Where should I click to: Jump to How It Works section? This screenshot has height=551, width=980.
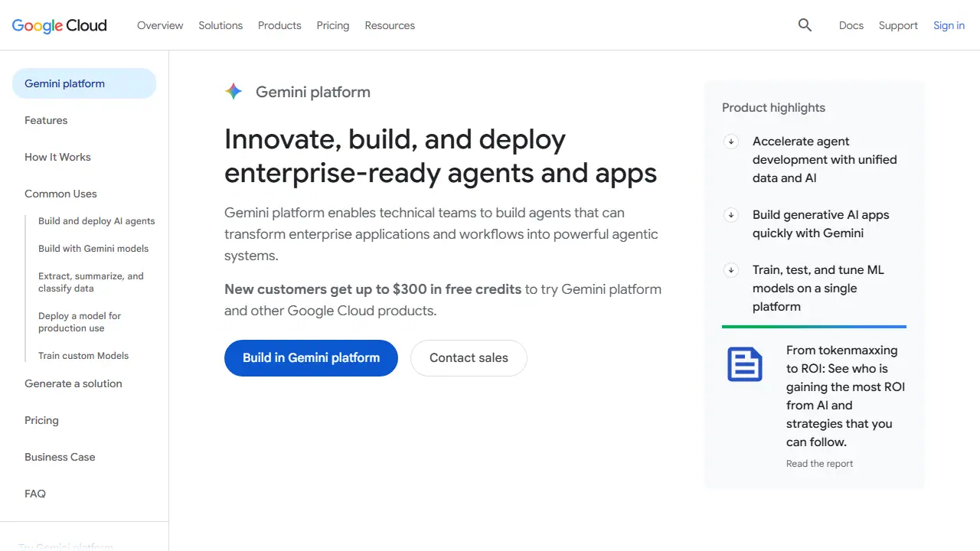57,157
